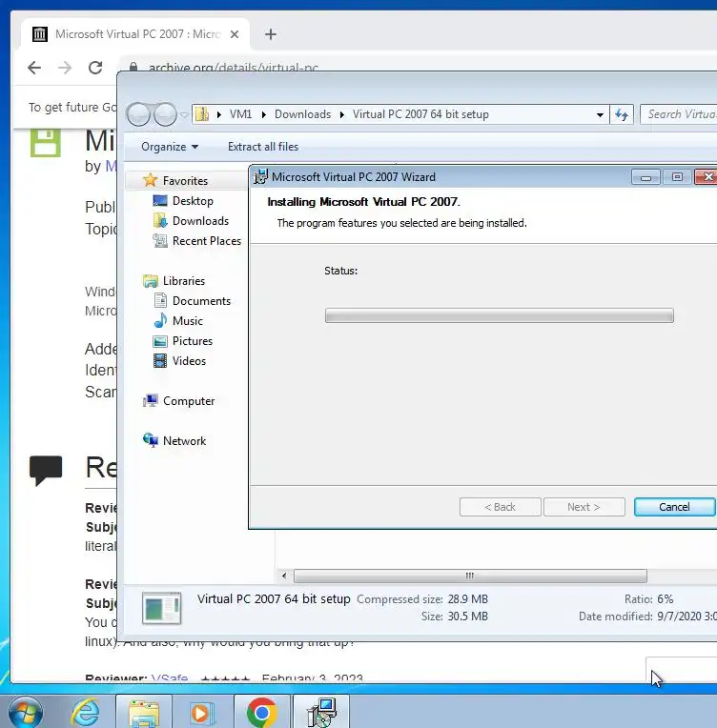Close the Microsoft Virtual PC 2007 Chrome tab
Viewport: 717px width, 728px height.
(235, 34)
